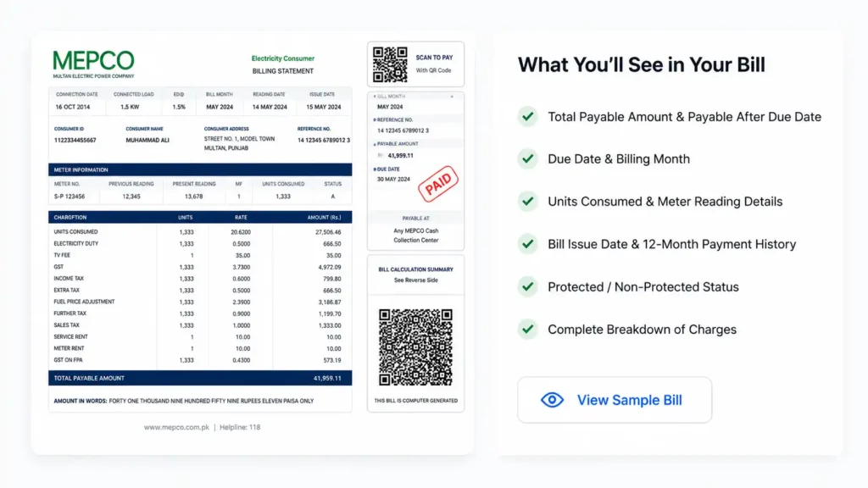868x488 pixels.
Task: Click the eye icon in View Sample Bill
Action: point(552,400)
